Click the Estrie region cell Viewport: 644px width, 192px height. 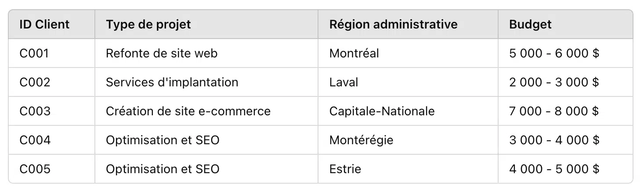point(408,169)
